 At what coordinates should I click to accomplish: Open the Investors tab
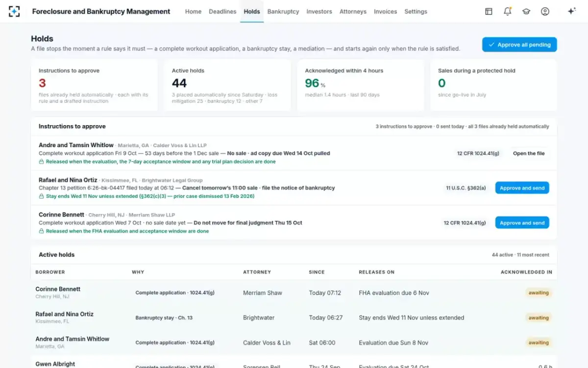pyautogui.click(x=319, y=11)
